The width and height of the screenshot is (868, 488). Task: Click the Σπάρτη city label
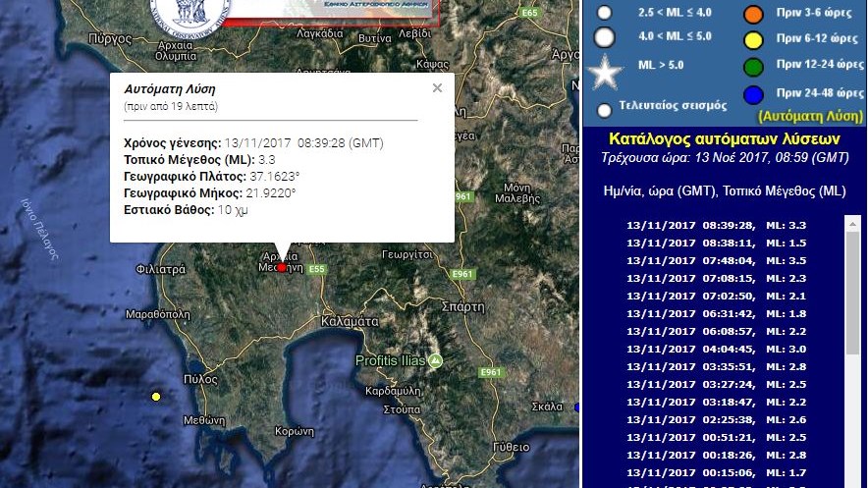[x=462, y=307]
